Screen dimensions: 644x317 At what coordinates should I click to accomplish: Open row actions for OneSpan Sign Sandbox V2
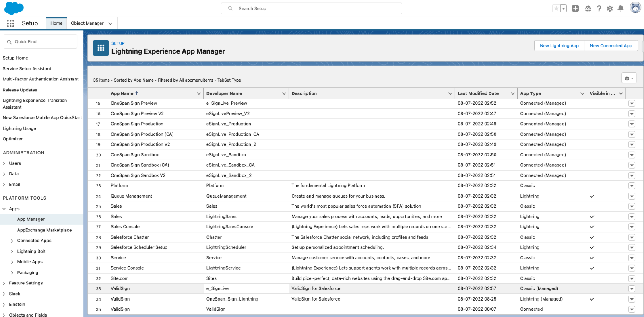click(x=632, y=175)
